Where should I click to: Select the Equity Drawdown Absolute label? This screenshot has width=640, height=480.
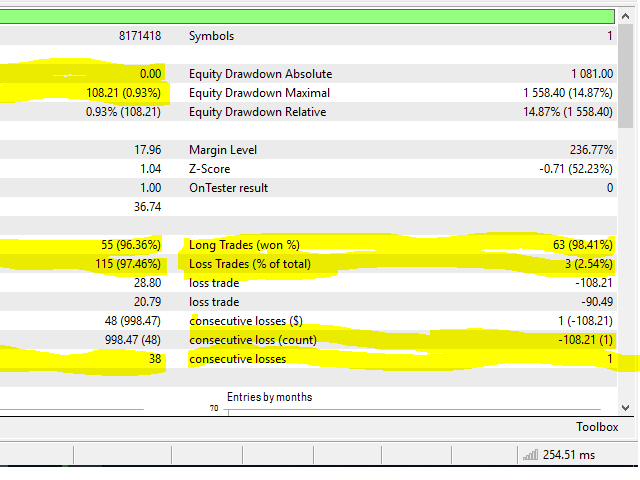pos(260,74)
